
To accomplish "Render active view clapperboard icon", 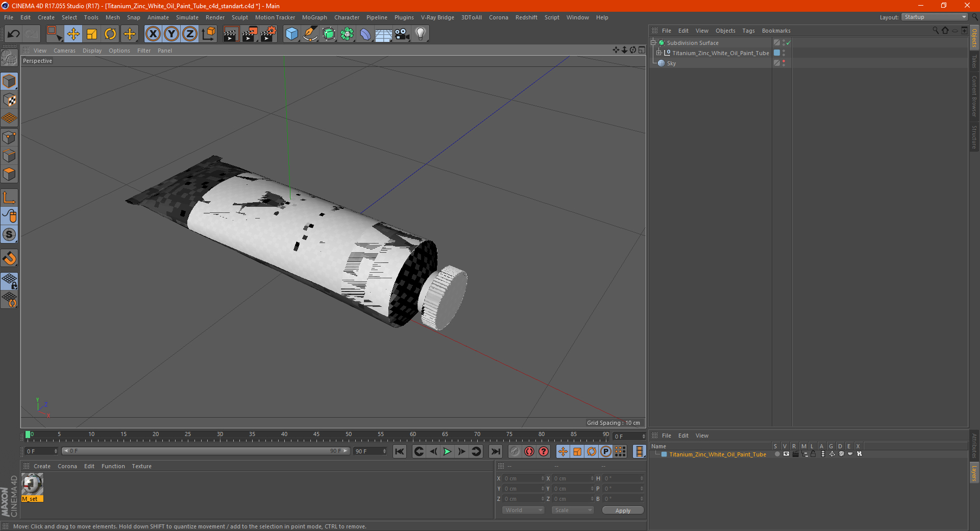I will [x=231, y=34].
